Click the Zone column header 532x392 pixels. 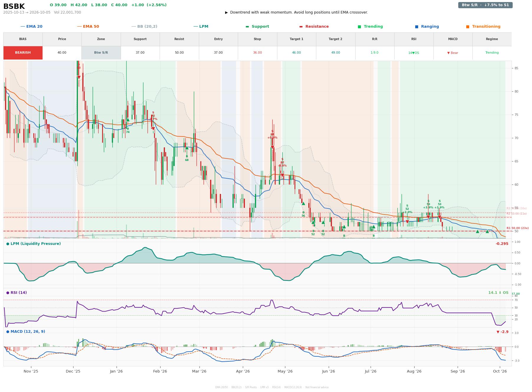coord(101,39)
